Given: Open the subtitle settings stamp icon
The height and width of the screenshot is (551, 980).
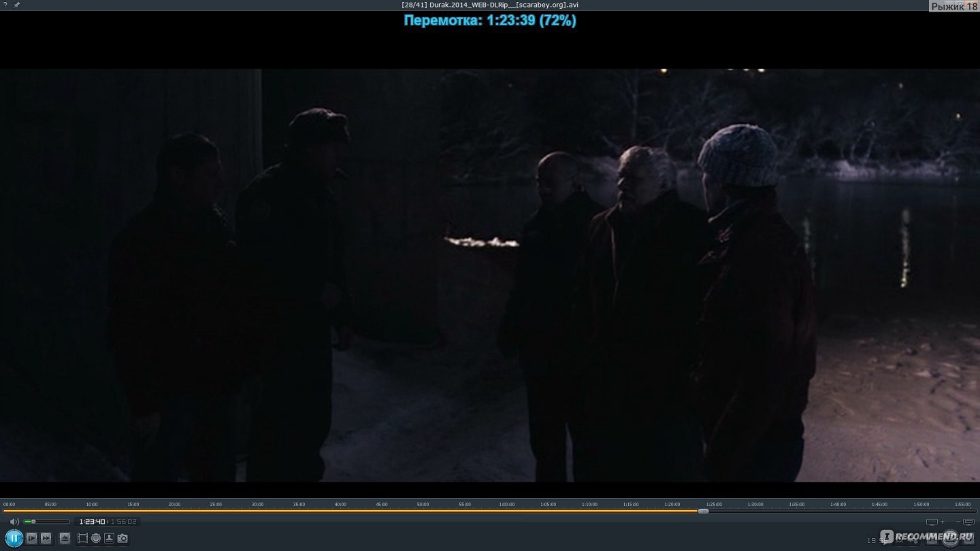Looking at the screenshot, I should pyautogui.click(x=109, y=538).
